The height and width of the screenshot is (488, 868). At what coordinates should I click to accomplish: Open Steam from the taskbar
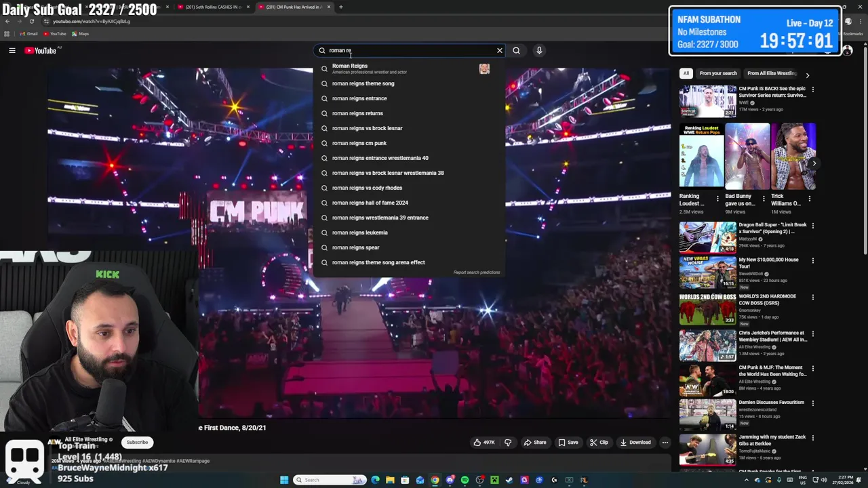click(x=509, y=480)
